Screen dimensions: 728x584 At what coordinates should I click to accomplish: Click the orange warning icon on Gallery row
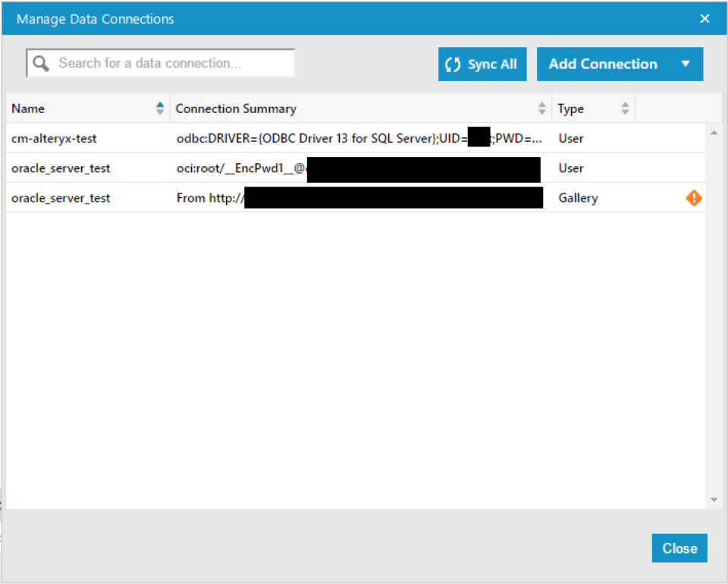(x=694, y=198)
